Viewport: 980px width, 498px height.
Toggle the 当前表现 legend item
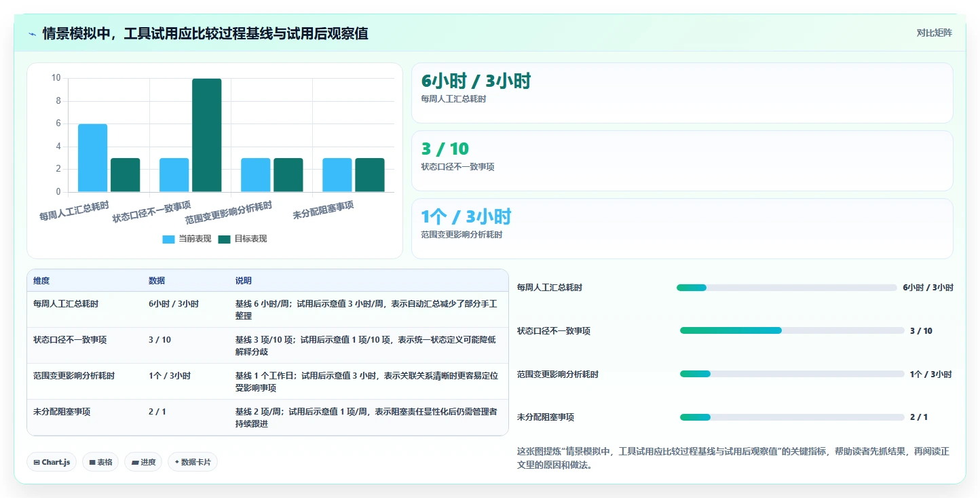pos(187,239)
